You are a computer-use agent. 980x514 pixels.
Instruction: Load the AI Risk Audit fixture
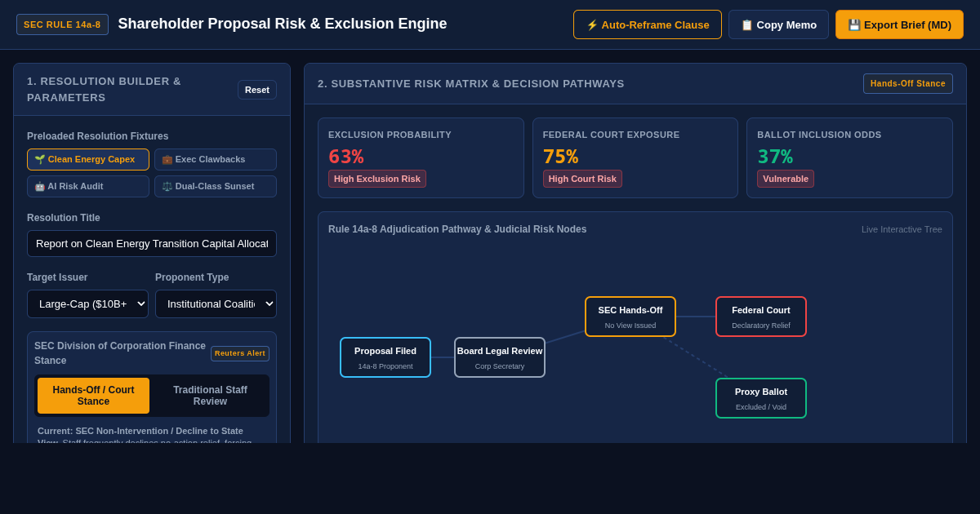(x=88, y=187)
